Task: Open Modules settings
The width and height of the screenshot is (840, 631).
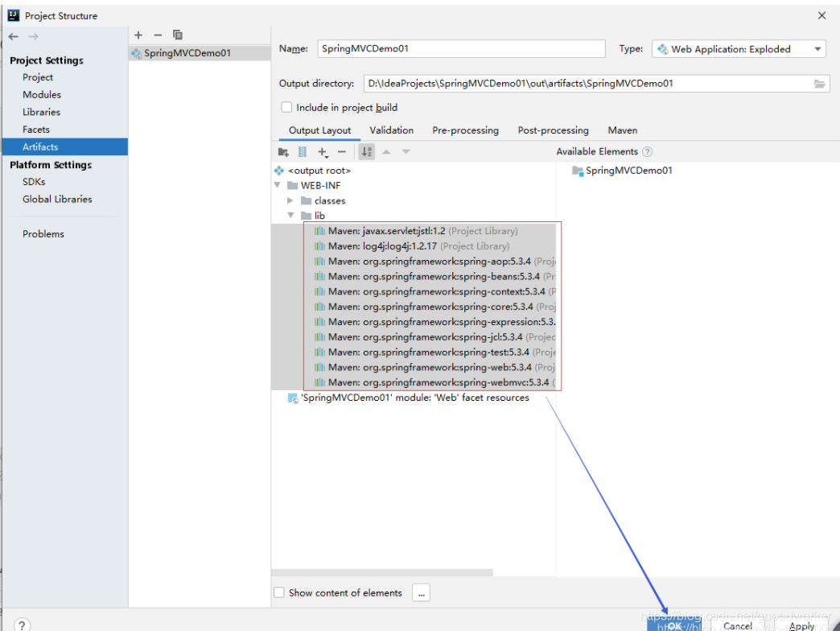Action: click(x=42, y=95)
